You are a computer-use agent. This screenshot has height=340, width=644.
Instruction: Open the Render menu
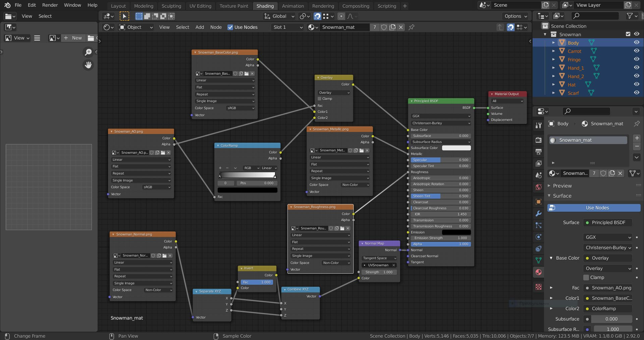(x=50, y=5)
